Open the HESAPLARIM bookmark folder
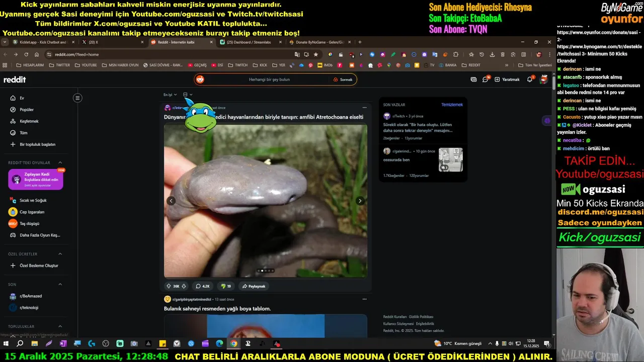The height and width of the screenshot is (362, 644). point(30,65)
